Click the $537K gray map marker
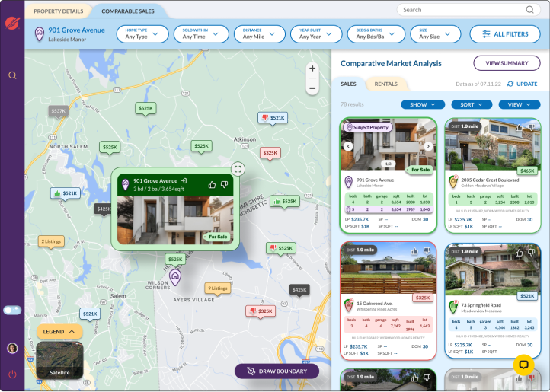This screenshot has width=550, height=392. point(58,111)
